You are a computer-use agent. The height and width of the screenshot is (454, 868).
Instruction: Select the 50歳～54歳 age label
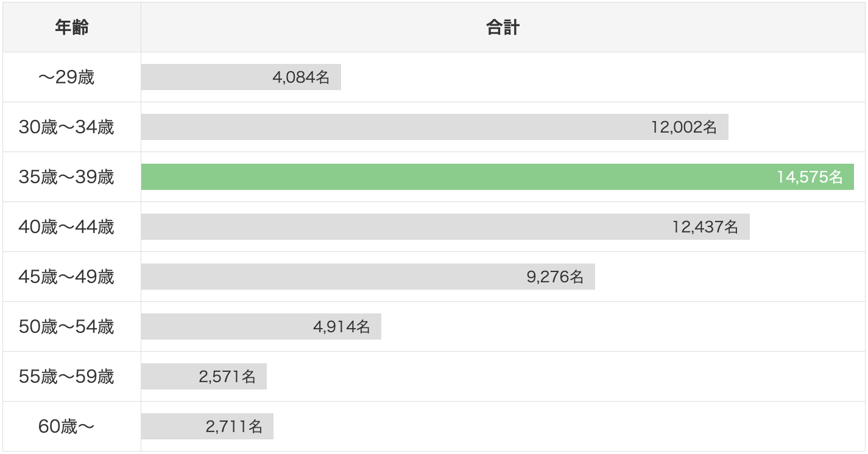[x=66, y=327]
